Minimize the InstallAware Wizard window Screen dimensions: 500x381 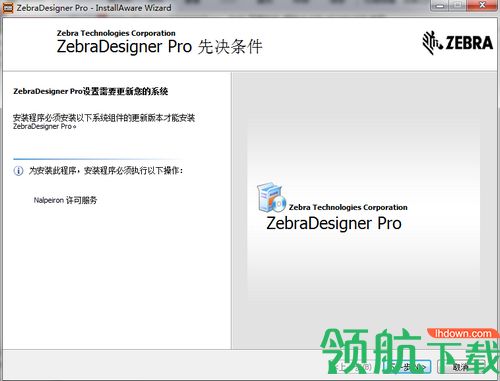point(440,6)
